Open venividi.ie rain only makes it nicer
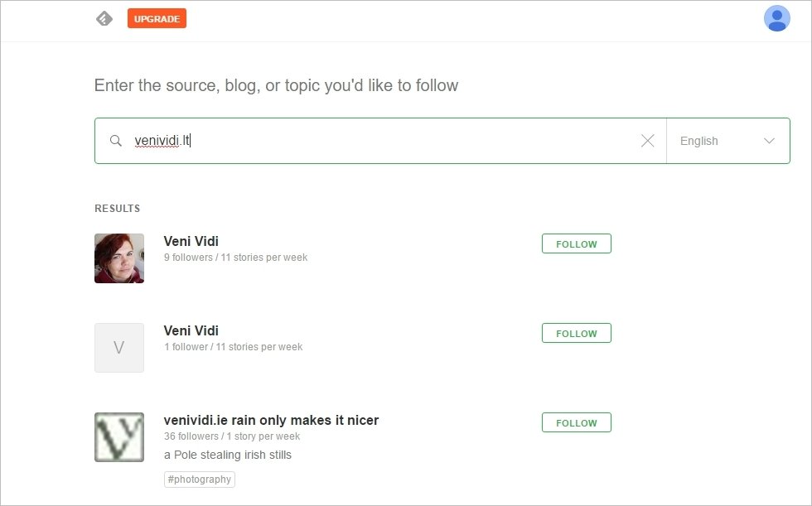The image size is (812, 506). (271, 420)
